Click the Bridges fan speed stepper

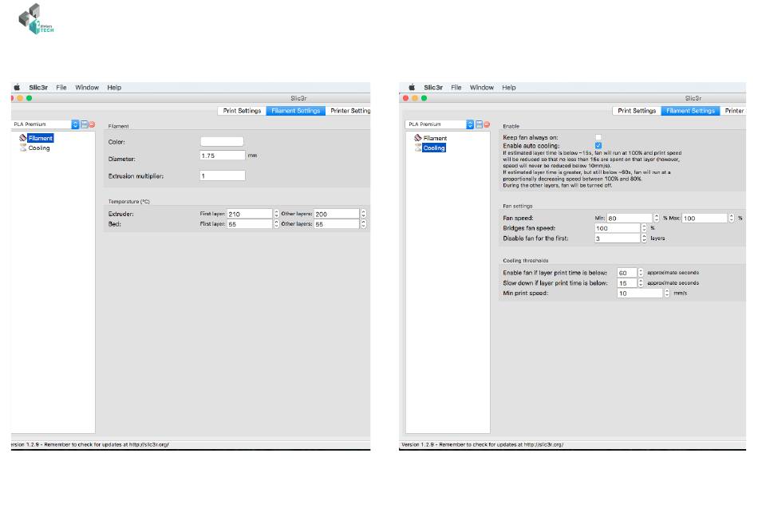pyautogui.click(x=644, y=228)
